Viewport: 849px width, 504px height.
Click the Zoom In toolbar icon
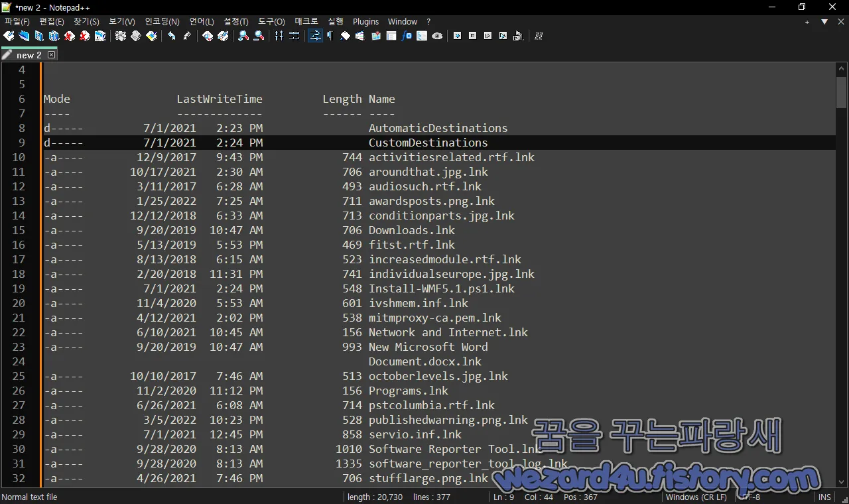click(x=243, y=36)
